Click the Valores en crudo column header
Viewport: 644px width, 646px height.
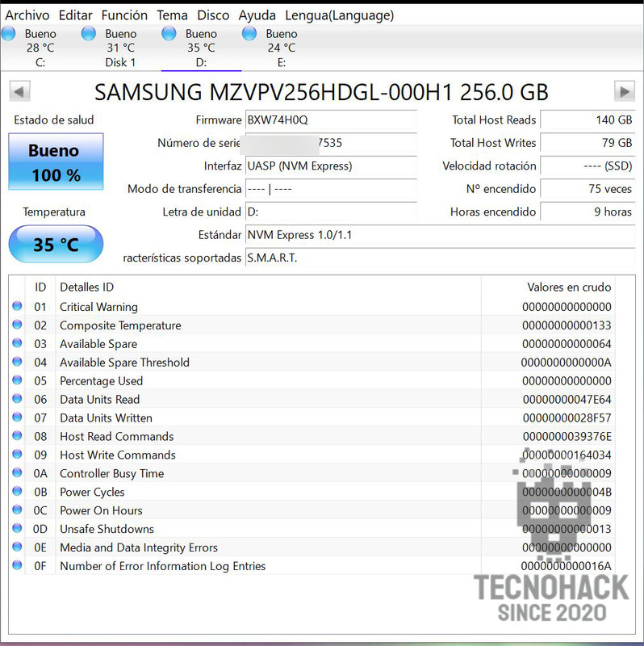tap(548, 287)
